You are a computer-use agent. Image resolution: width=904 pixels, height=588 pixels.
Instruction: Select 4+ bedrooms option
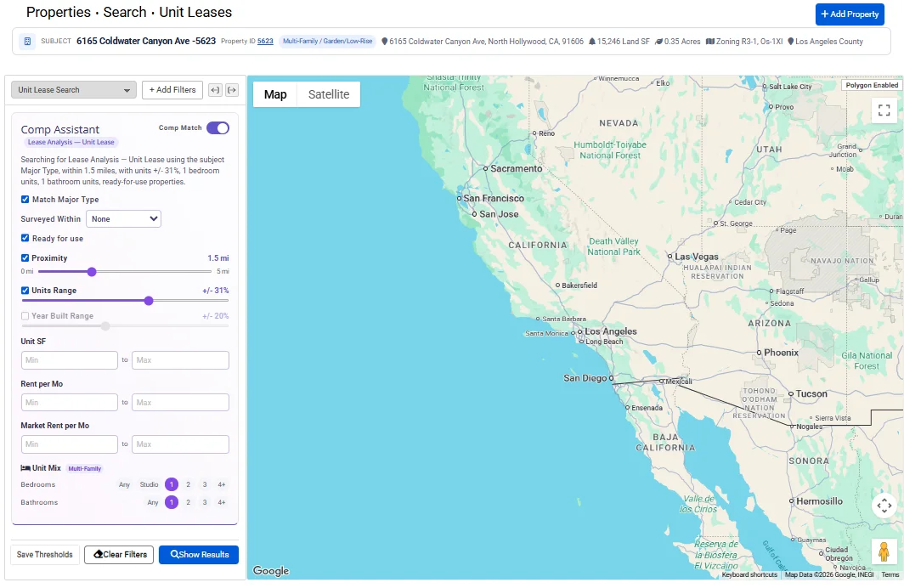click(x=222, y=485)
